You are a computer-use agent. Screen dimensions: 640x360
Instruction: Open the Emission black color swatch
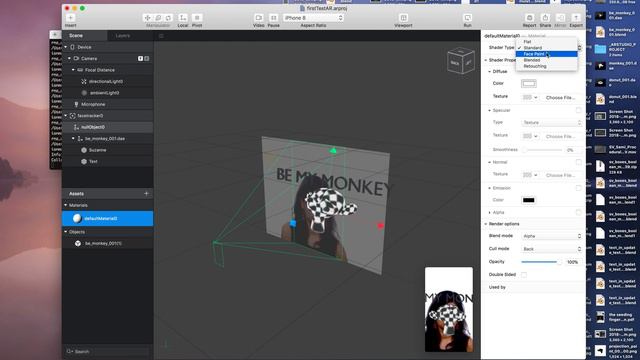pos(529,200)
